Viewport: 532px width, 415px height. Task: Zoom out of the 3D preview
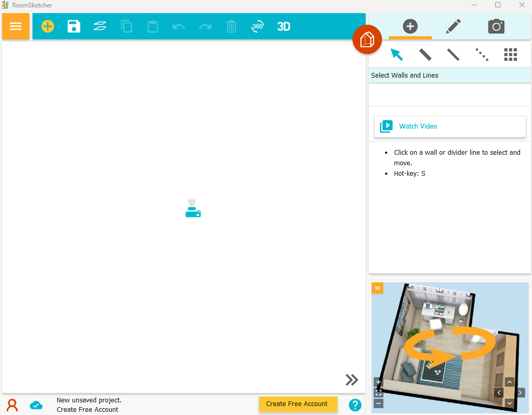(378, 403)
